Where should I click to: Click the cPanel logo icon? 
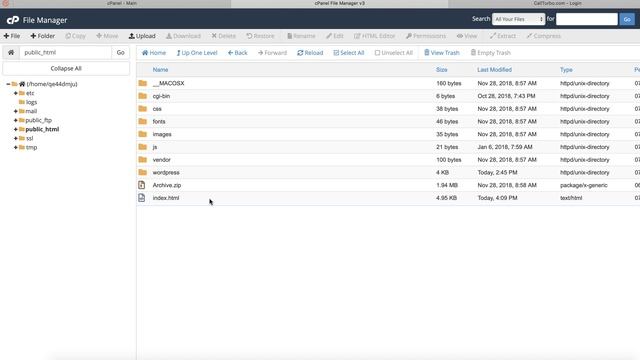click(13, 20)
